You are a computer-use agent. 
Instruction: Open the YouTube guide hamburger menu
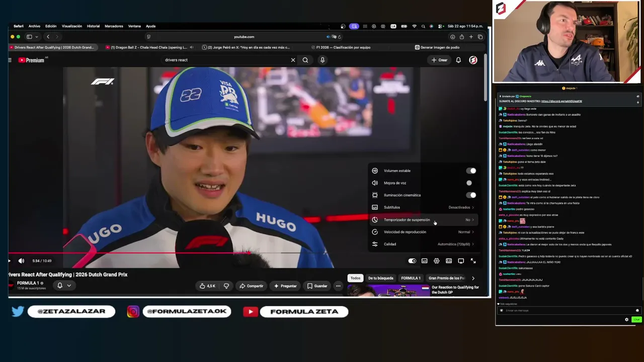pyautogui.click(x=10, y=60)
